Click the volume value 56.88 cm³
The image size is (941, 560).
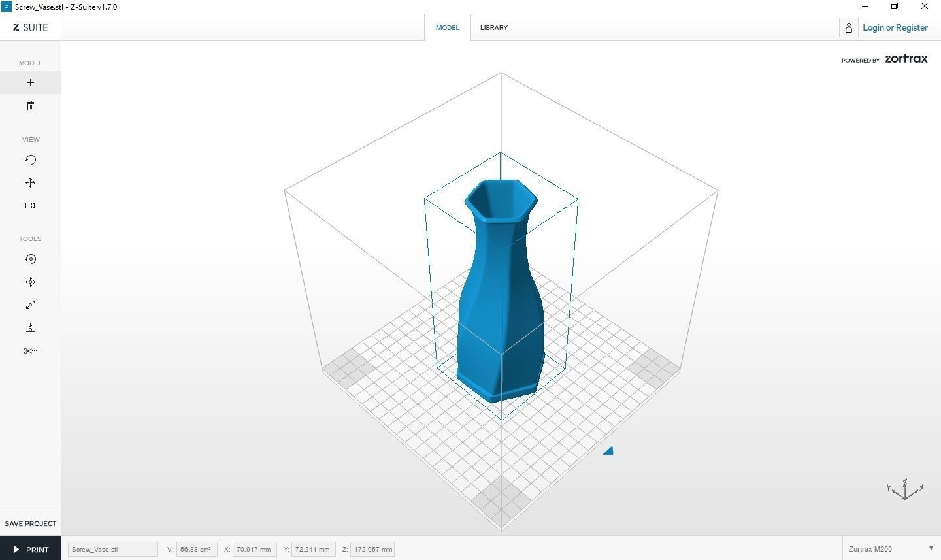click(x=197, y=549)
